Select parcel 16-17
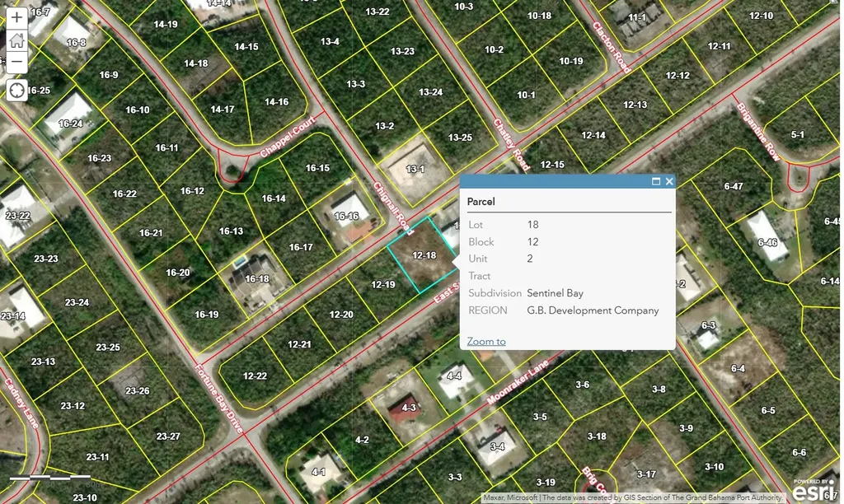The width and height of the screenshot is (844, 504). pos(300,247)
